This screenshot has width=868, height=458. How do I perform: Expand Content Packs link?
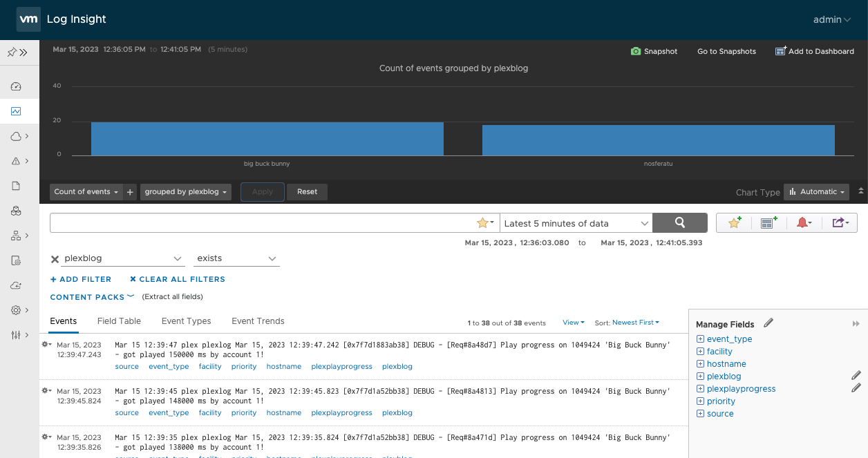(x=92, y=297)
